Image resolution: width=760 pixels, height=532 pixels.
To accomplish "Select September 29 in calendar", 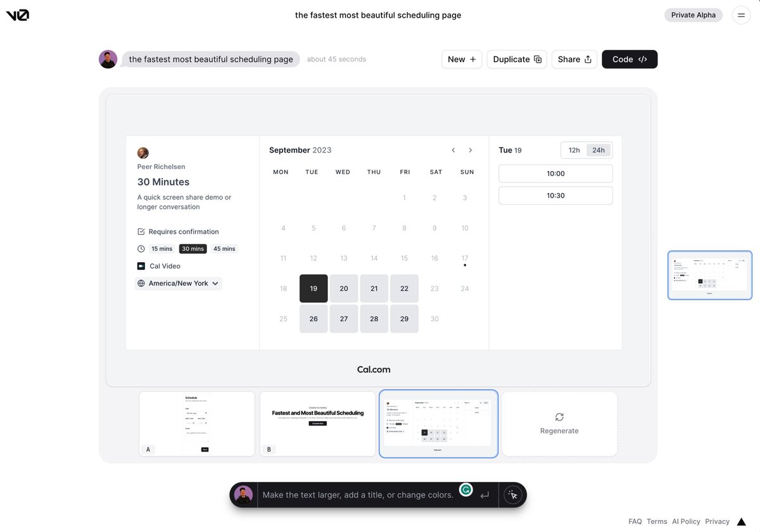I will pyautogui.click(x=404, y=319).
